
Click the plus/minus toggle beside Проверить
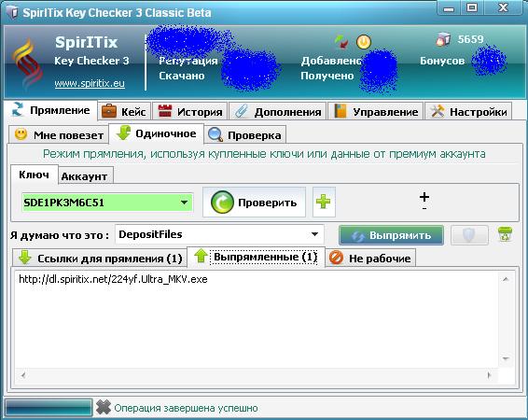[x=424, y=201]
